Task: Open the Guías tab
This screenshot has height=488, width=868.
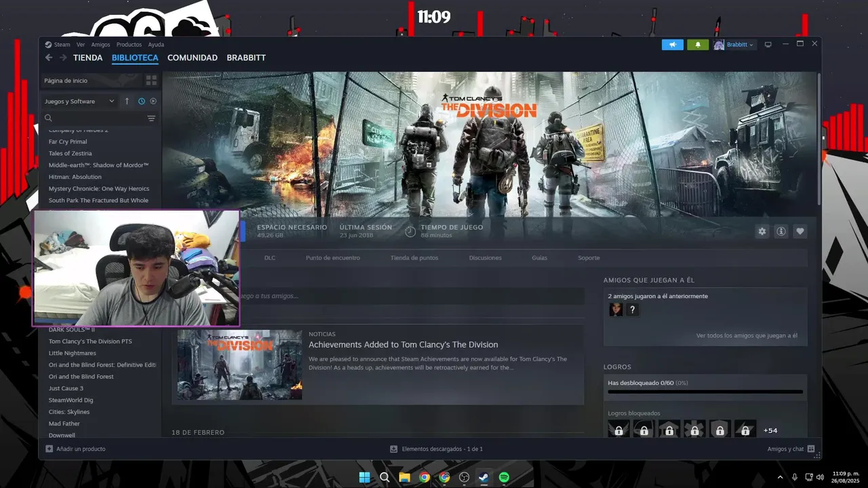Action: 540,258
